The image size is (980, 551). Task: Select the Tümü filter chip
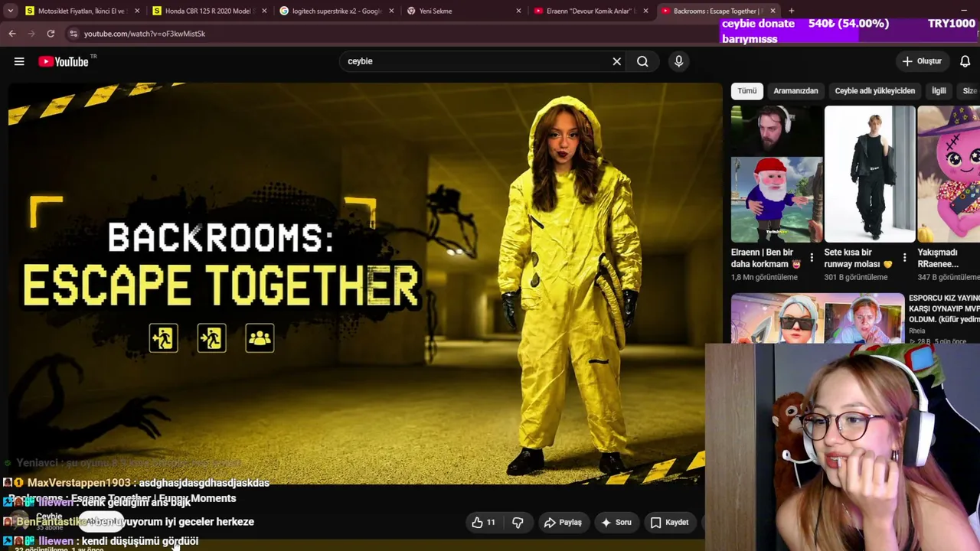[747, 91]
